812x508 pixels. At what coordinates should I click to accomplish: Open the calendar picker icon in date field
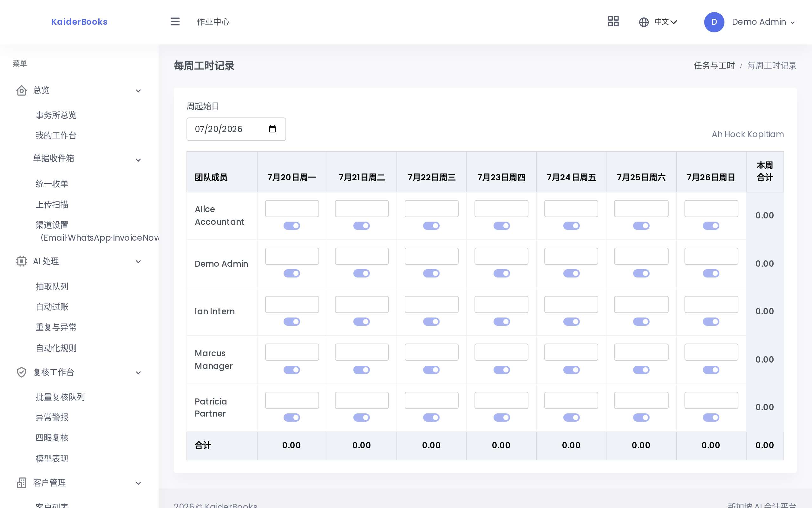coord(272,129)
